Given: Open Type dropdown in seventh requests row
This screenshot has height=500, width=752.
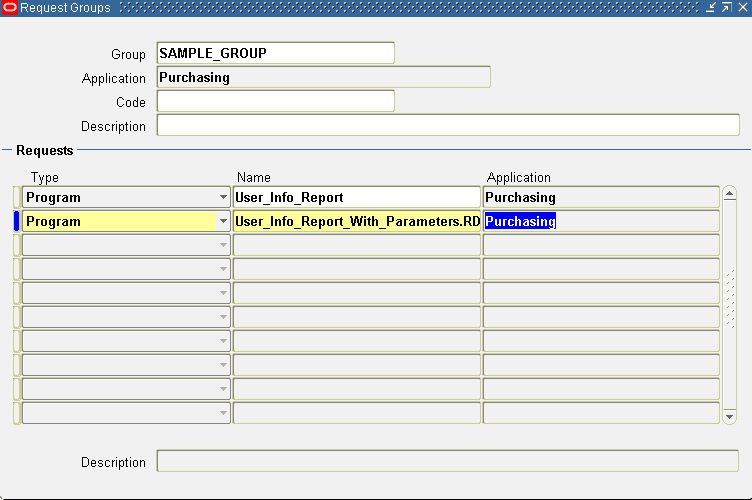Looking at the screenshot, I should coord(223,341).
